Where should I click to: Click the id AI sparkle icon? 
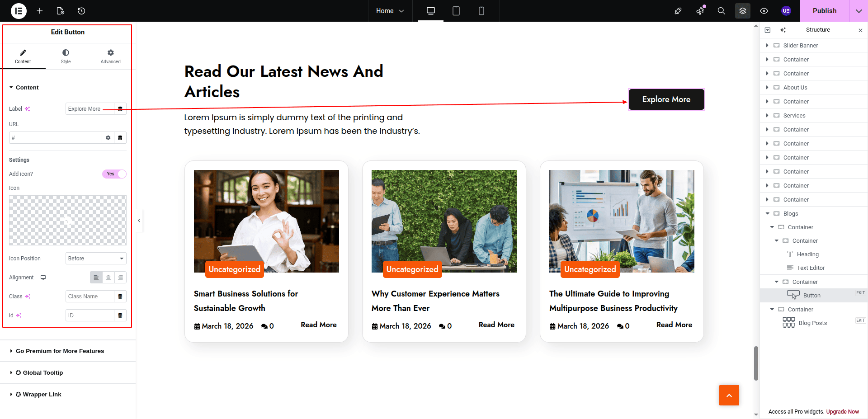pyautogui.click(x=19, y=315)
